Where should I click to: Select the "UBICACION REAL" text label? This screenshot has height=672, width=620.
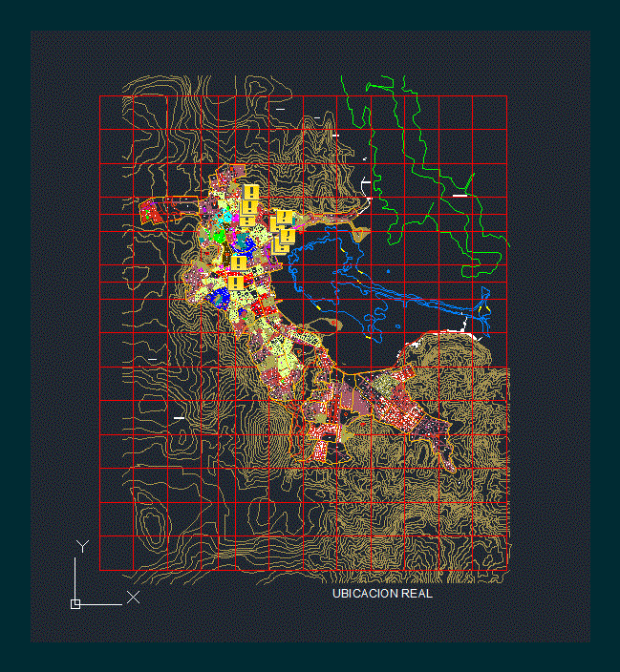[x=382, y=594]
